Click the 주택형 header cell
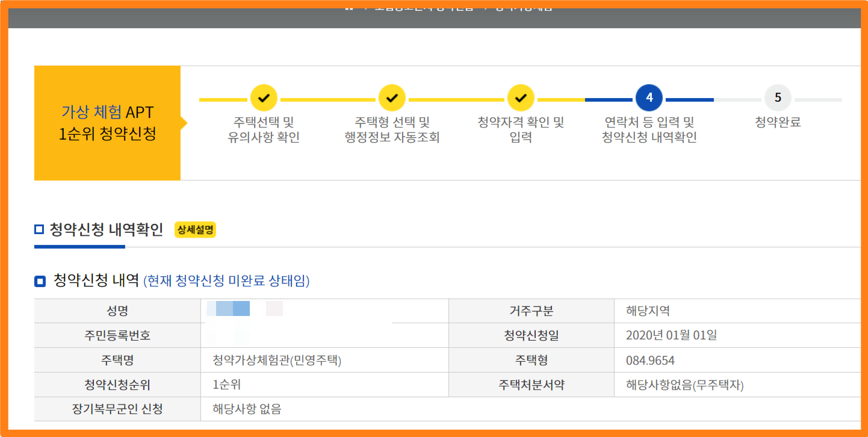This screenshot has width=868, height=437. pyautogui.click(x=532, y=361)
